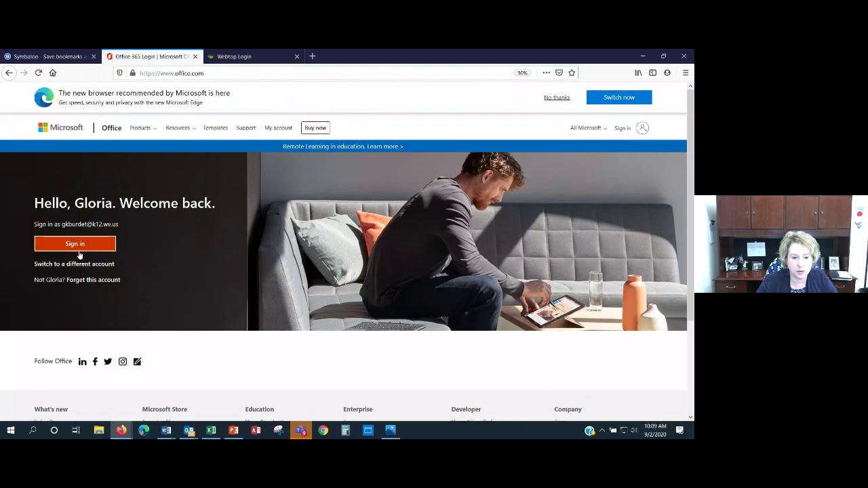The height and width of the screenshot is (488, 868).
Task: Open page actions three-dot menu
Action: (546, 73)
